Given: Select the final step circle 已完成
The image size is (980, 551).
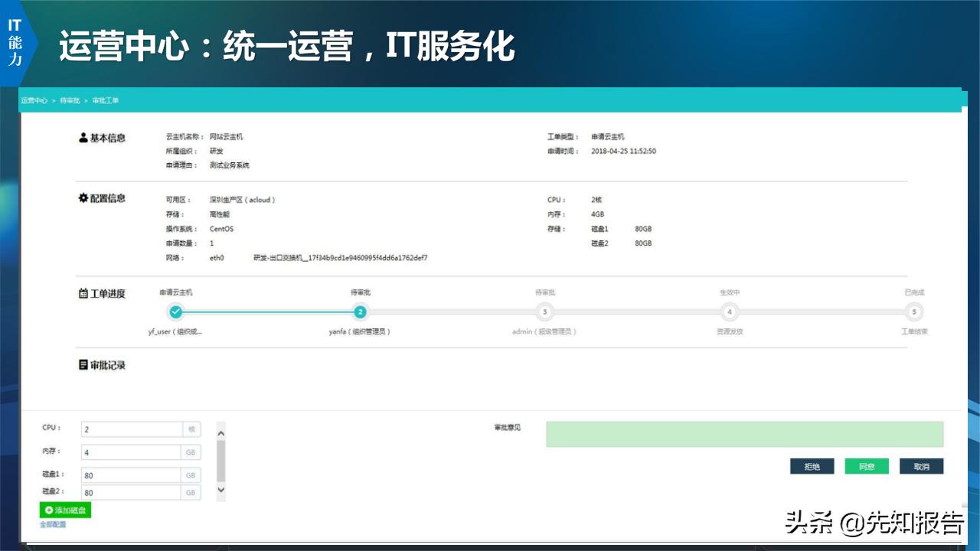Looking at the screenshot, I should click(915, 312).
